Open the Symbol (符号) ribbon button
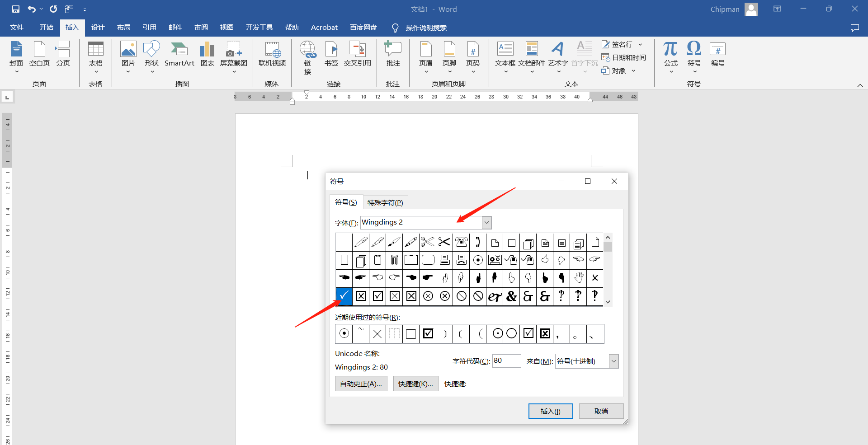868x445 pixels. [x=694, y=57]
